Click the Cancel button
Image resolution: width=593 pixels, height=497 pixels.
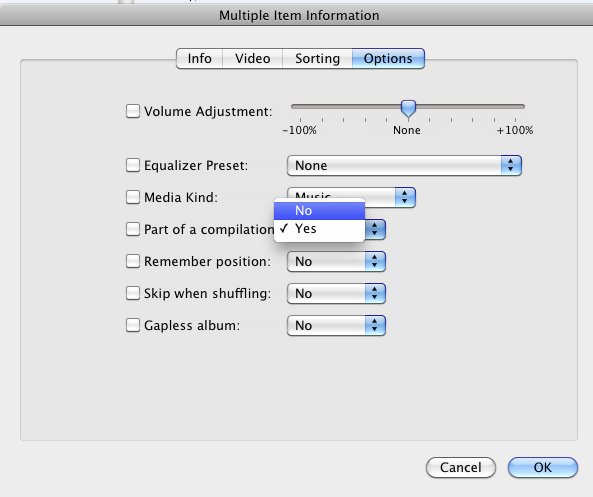point(461,467)
